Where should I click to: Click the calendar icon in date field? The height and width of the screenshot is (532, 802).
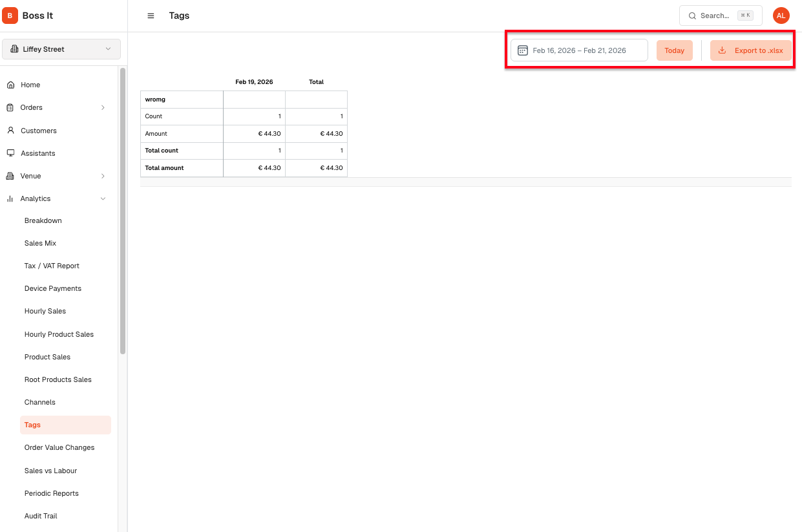[523, 50]
